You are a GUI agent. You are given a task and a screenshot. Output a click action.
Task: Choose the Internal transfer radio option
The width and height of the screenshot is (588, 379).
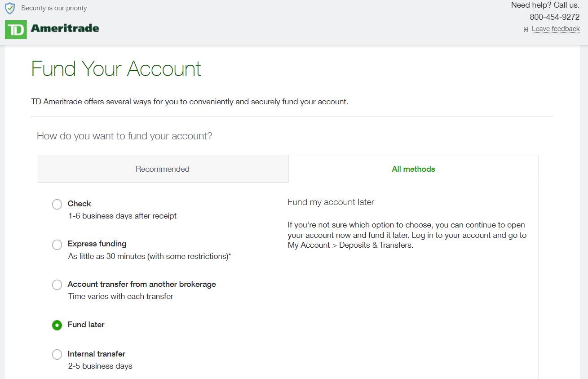[57, 355]
